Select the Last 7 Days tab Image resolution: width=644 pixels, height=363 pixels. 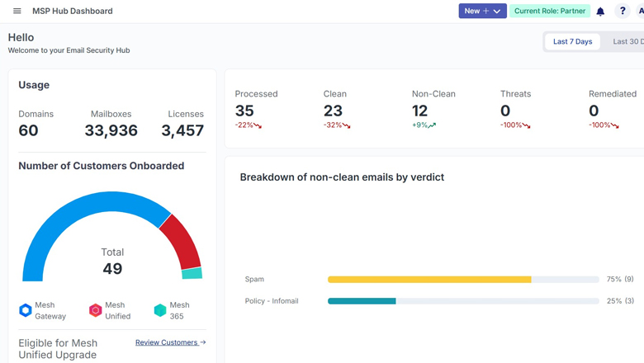click(572, 42)
